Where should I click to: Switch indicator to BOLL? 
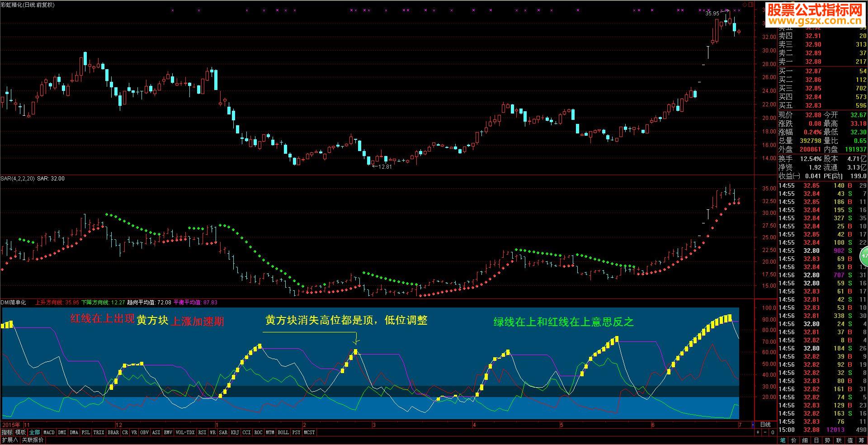(283, 432)
